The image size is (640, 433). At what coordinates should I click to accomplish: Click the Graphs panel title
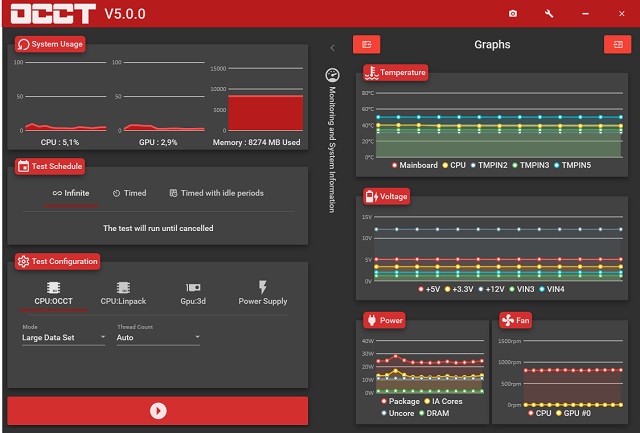click(x=492, y=44)
